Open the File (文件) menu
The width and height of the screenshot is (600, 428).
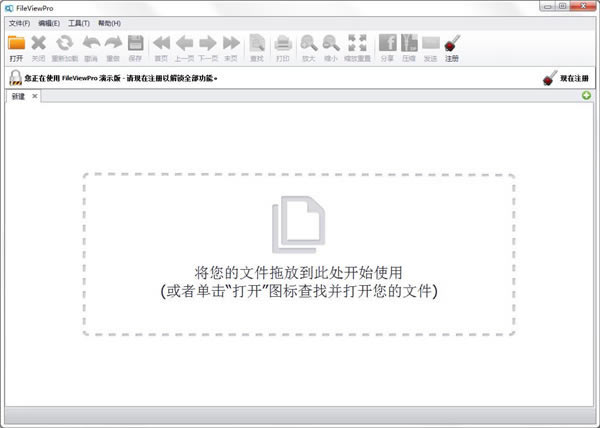click(x=19, y=23)
